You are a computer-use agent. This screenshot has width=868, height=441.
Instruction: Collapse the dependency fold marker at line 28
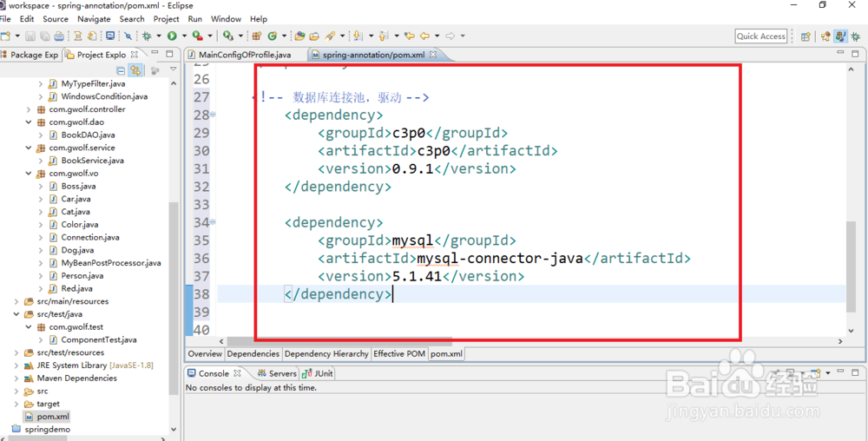[x=214, y=115]
